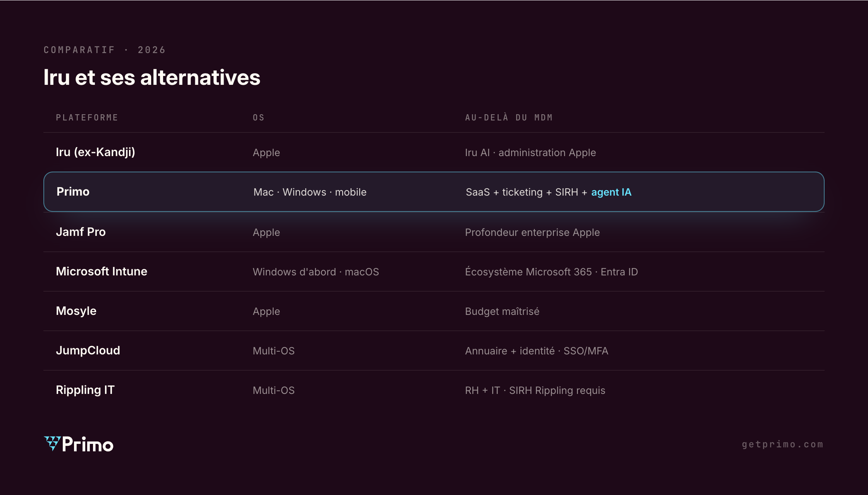
Task: Click the OS column header
Action: 258,118
